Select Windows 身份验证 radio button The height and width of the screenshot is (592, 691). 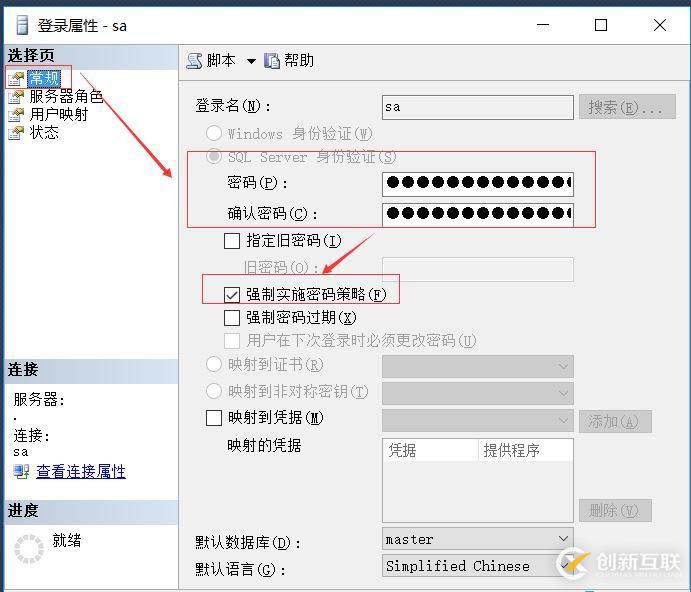(214, 133)
